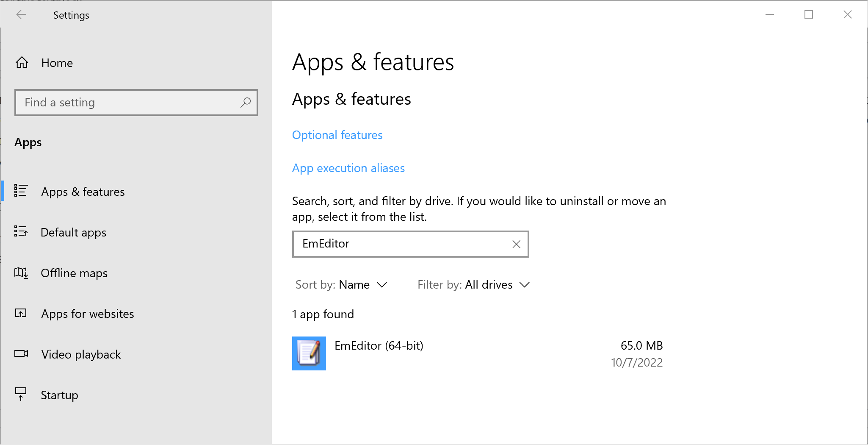Click the back arrow icon
The width and height of the screenshot is (868, 445).
pos(21,15)
